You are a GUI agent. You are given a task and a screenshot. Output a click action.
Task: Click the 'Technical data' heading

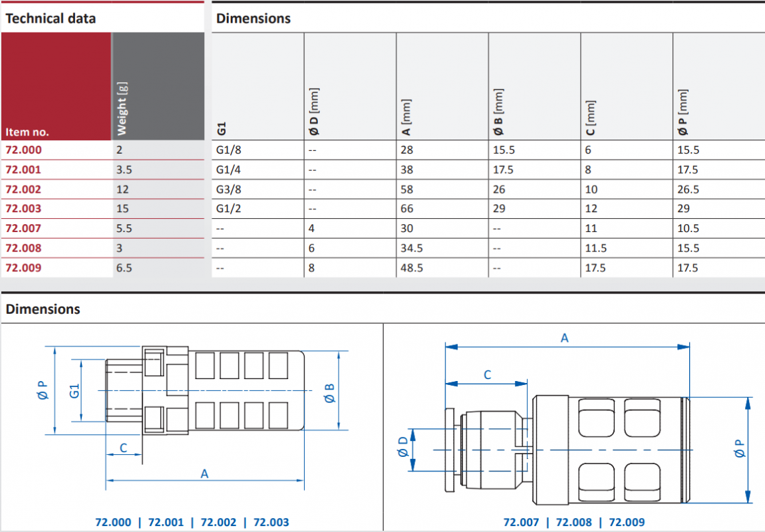pos(51,19)
